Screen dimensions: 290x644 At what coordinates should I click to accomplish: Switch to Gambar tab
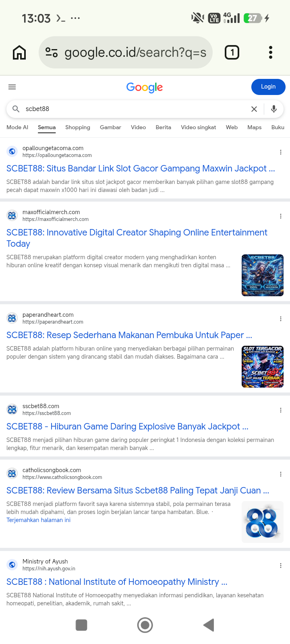[x=110, y=127]
